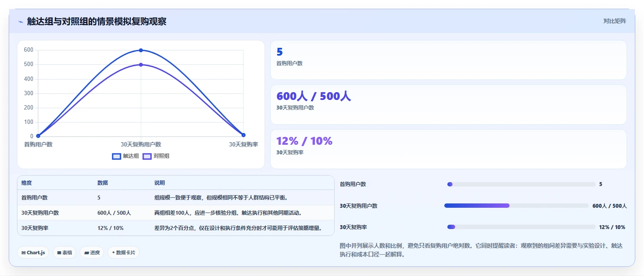Click the chart x-axis label 30天复购用户数
The width and height of the screenshot is (644, 276).
(141, 144)
